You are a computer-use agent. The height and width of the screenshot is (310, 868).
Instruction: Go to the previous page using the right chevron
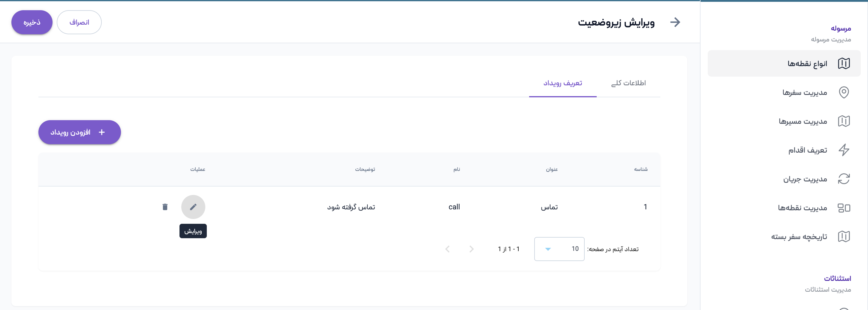click(x=472, y=249)
